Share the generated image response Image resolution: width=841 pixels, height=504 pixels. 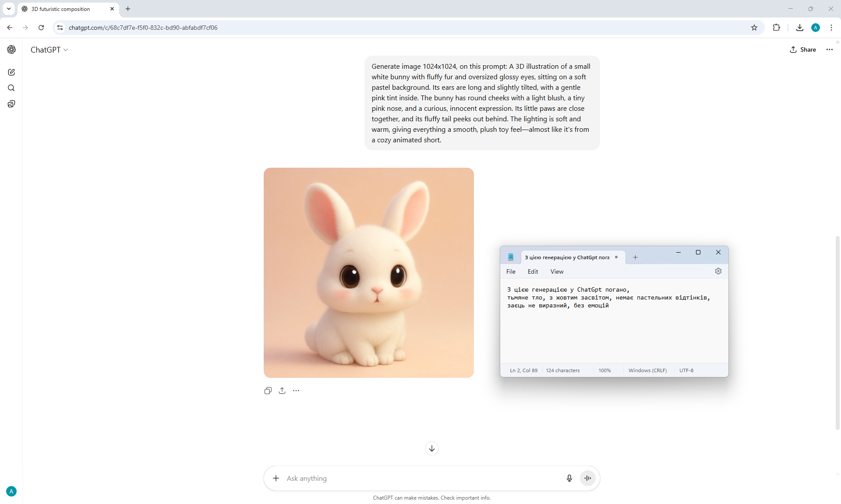click(282, 391)
